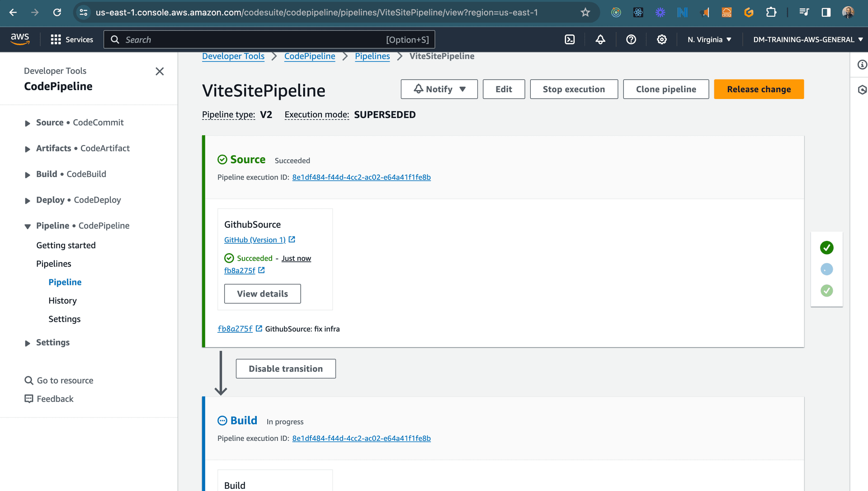The height and width of the screenshot is (491, 868).
Task: Open the media control icon in browser toolbar
Action: 804,12
